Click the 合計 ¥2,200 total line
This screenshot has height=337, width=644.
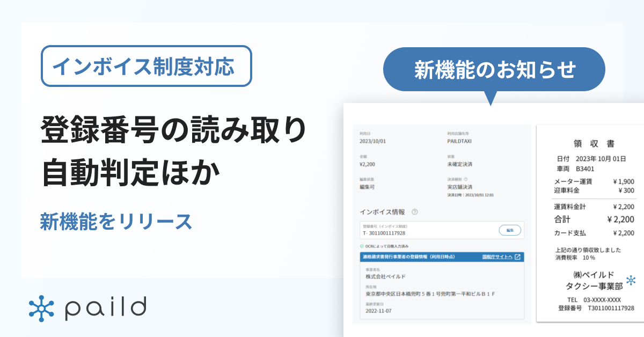594,219
